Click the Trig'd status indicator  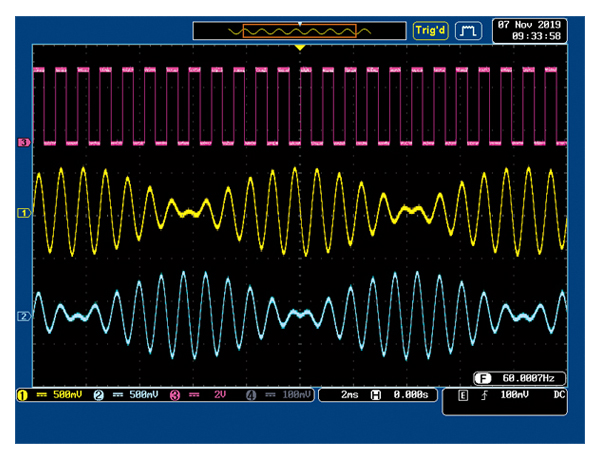tap(431, 31)
